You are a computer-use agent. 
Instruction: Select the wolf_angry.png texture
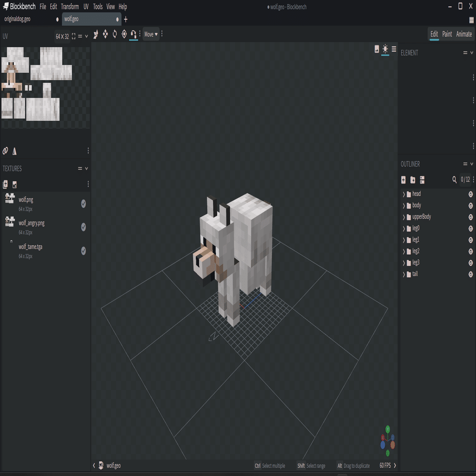[45, 227]
